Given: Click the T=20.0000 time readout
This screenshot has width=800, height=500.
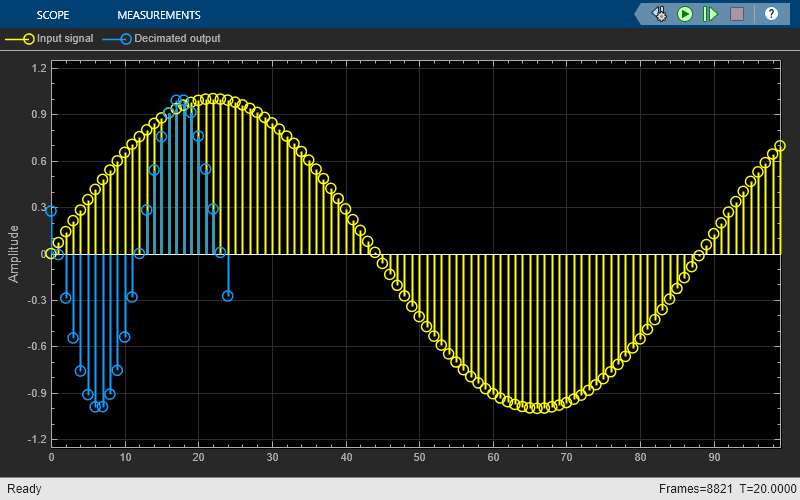Looking at the screenshot, I should [768, 489].
